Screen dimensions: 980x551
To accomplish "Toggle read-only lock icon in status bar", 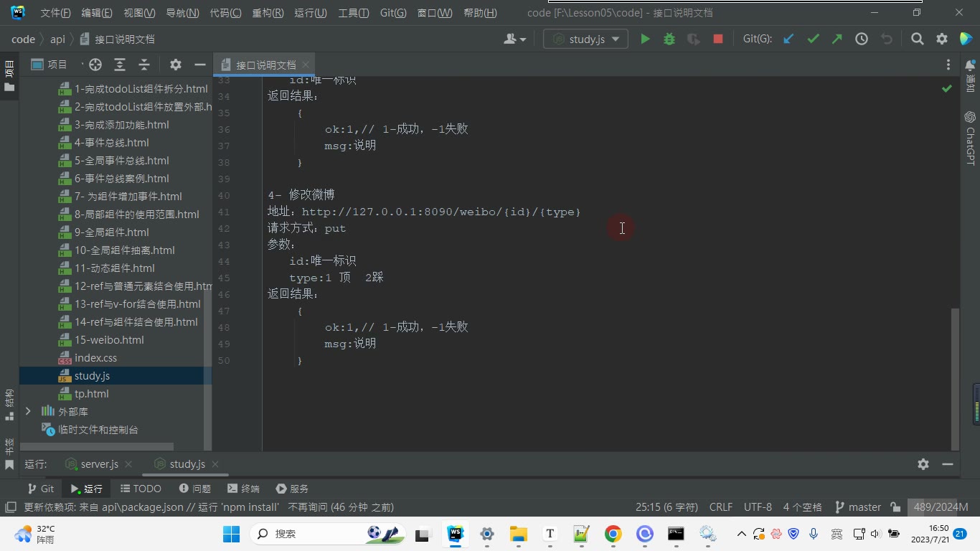I will [x=895, y=507].
